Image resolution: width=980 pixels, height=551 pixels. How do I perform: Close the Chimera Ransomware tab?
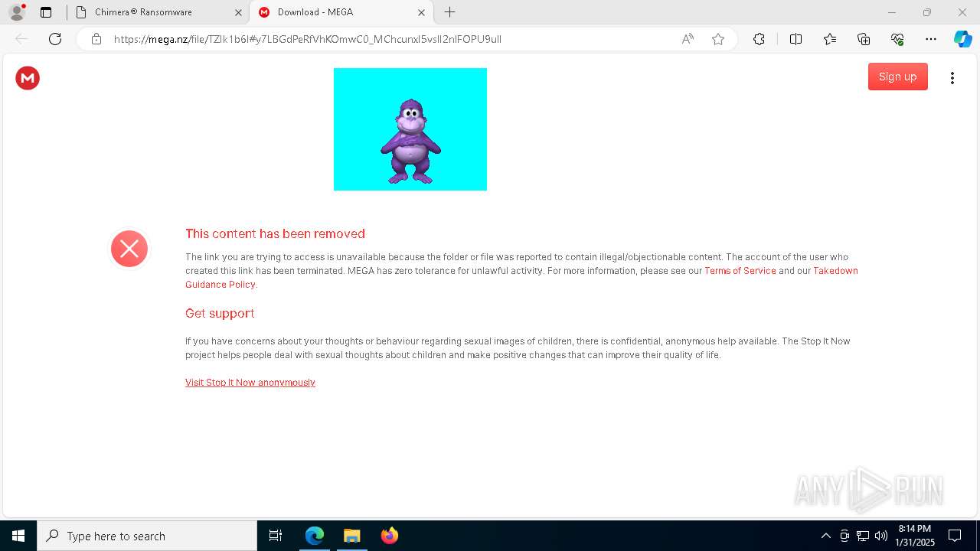coord(238,12)
